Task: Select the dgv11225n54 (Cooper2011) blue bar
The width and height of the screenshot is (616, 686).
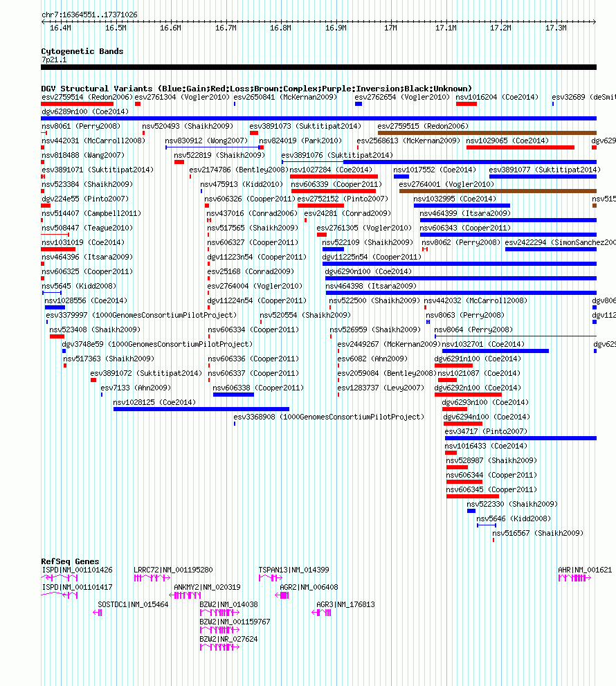Action: pos(460,263)
